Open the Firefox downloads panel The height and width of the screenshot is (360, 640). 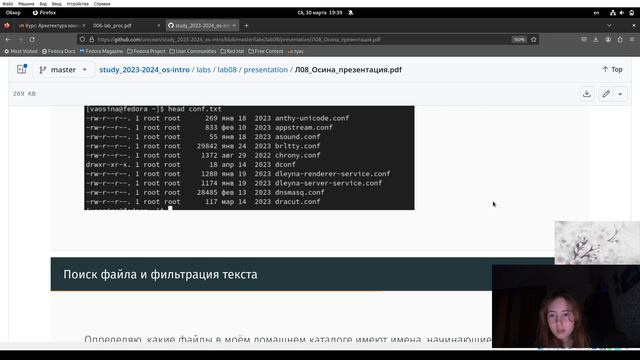tap(596, 40)
